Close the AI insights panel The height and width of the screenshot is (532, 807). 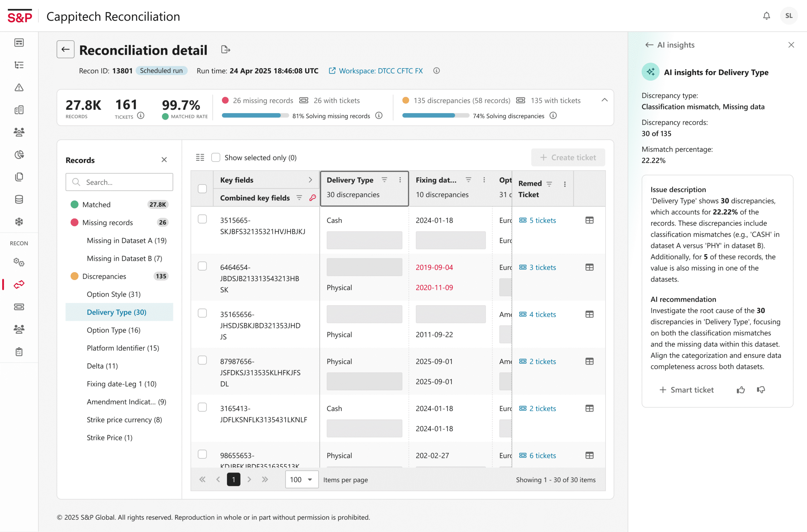click(x=791, y=45)
